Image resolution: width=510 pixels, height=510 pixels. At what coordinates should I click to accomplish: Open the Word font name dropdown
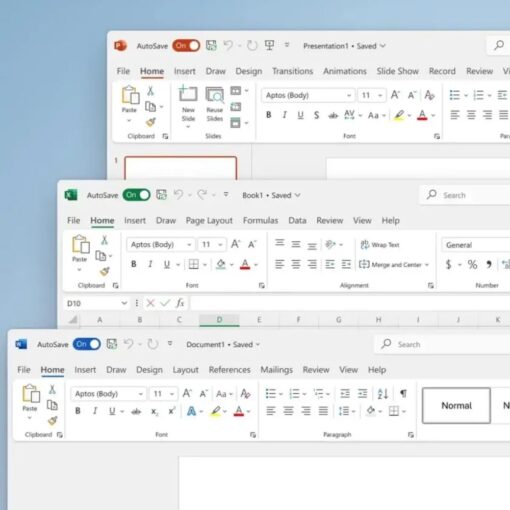tap(141, 394)
